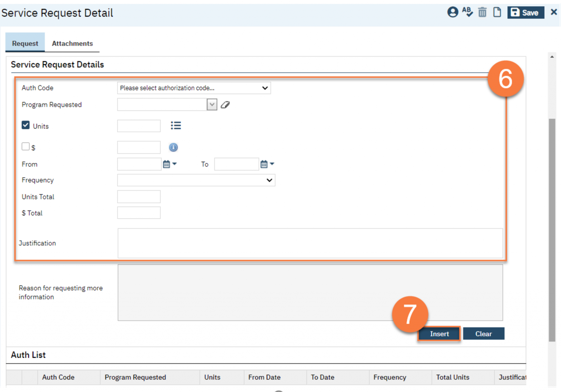Open the To date calendar picker
The height and width of the screenshot is (392, 561).
[267, 164]
